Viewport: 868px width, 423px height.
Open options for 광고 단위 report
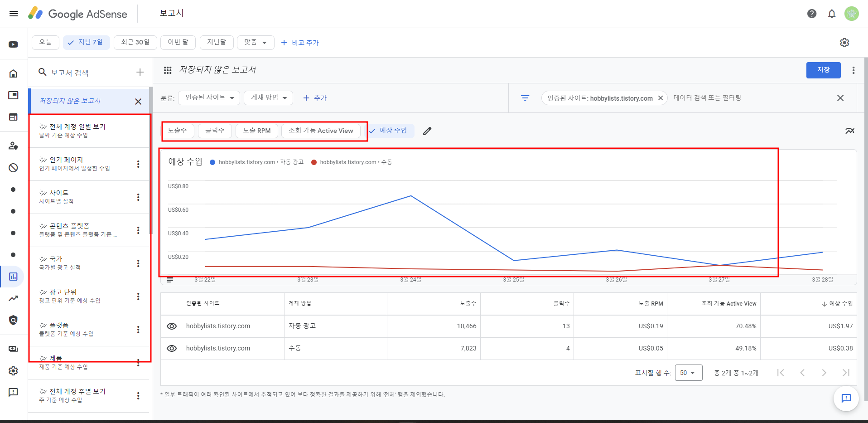pyautogui.click(x=138, y=297)
